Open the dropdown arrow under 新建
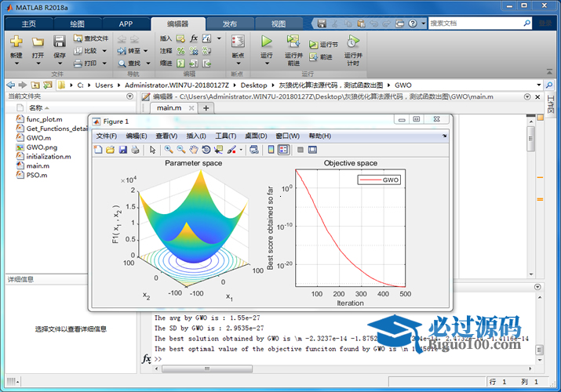Image resolution: width=561 pixels, height=392 pixels. point(16,64)
